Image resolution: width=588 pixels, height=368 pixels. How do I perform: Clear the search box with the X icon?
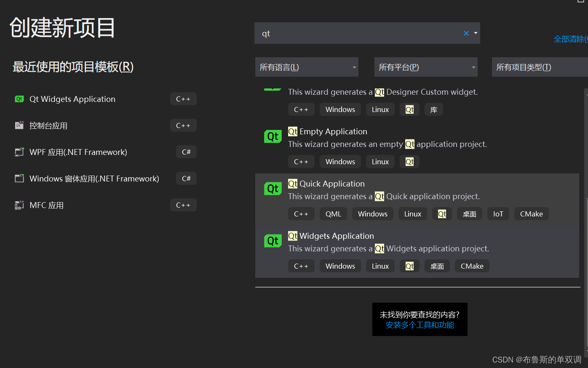[466, 33]
